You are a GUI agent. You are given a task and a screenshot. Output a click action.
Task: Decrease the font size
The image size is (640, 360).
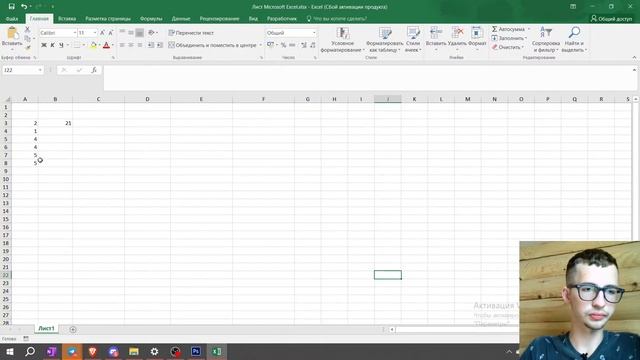[x=111, y=33]
